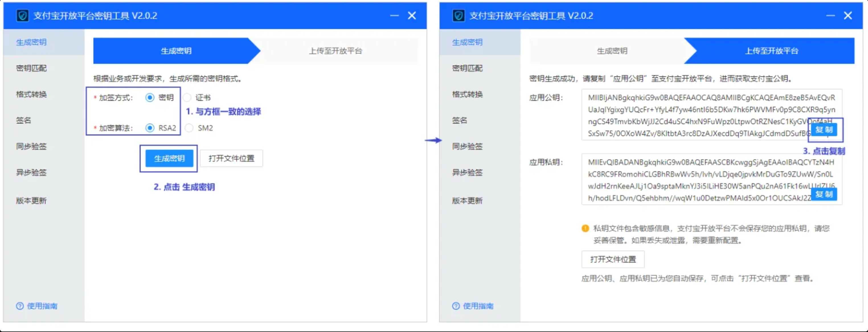Minimize the left key tool window

(394, 15)
